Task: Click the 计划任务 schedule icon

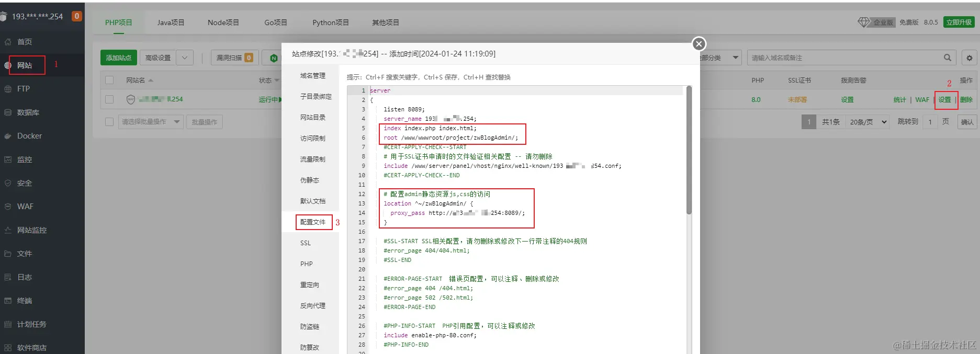Action: click(x=8, y=324)
